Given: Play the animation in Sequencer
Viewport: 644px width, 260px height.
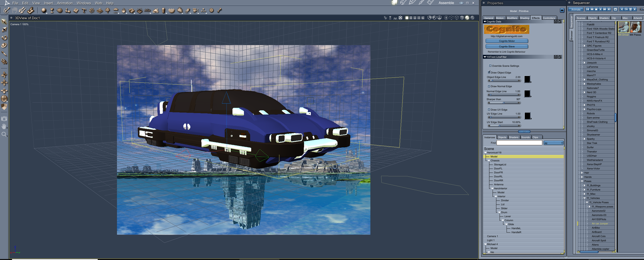Looking at the screenshot, I should point(601,9).
